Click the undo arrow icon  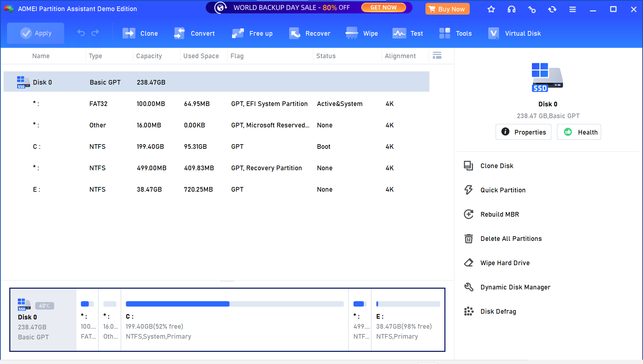[x=80, y=33]
